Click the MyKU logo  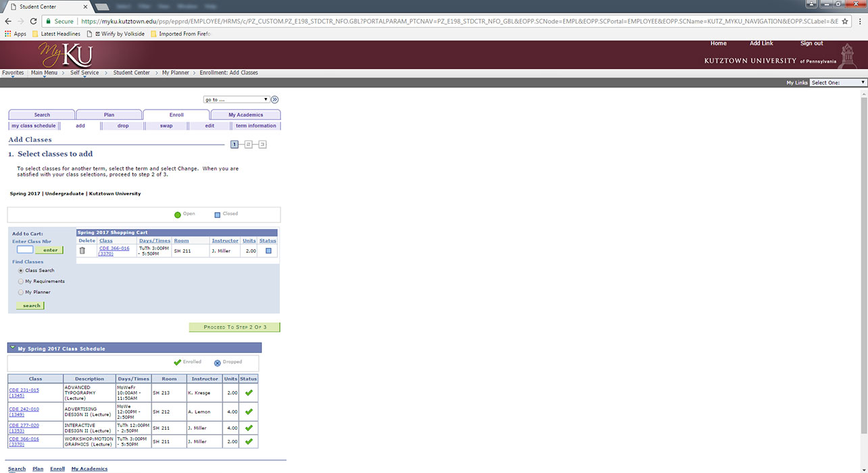pos(65,55)
